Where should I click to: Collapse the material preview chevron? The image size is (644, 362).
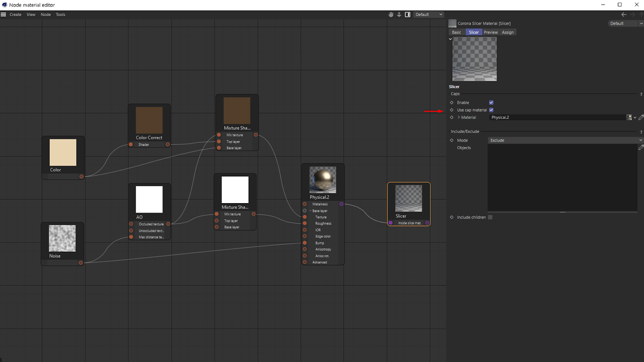point(450,39)
